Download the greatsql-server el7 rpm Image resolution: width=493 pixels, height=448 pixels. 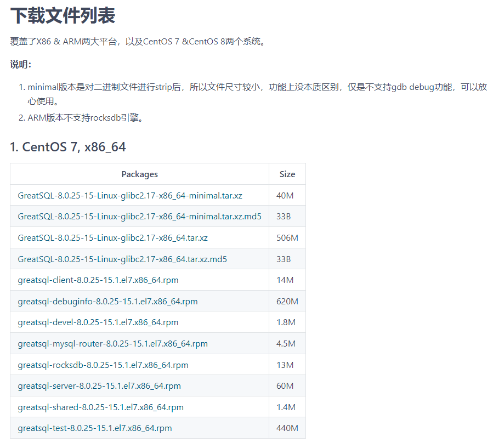(x=99, y=386)
